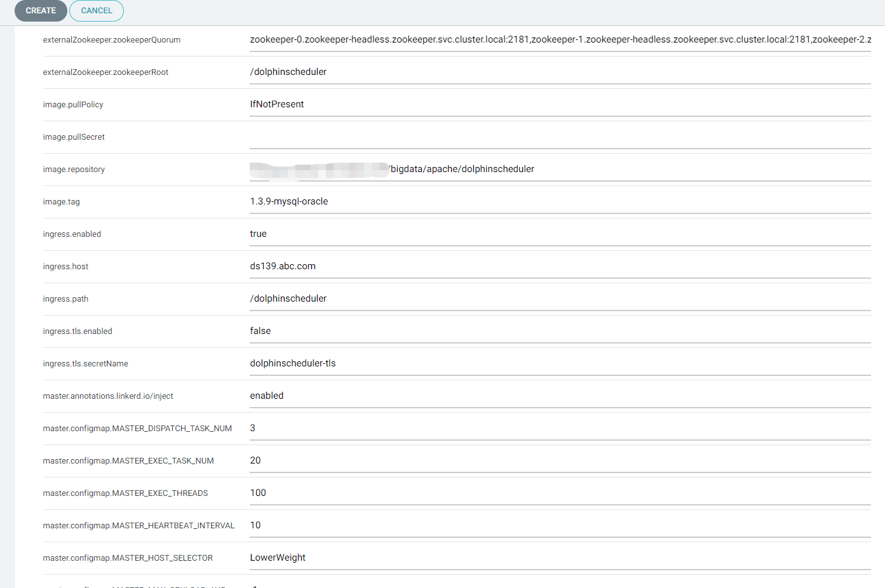885x588 pixels.
Task: Edit the MASTER_DISPATCH_TASK_NUM value
Action: (x=559, y=428)
